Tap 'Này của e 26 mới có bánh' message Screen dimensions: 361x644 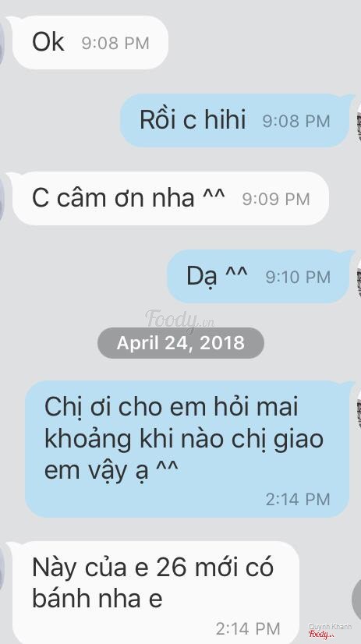point(156,593)
